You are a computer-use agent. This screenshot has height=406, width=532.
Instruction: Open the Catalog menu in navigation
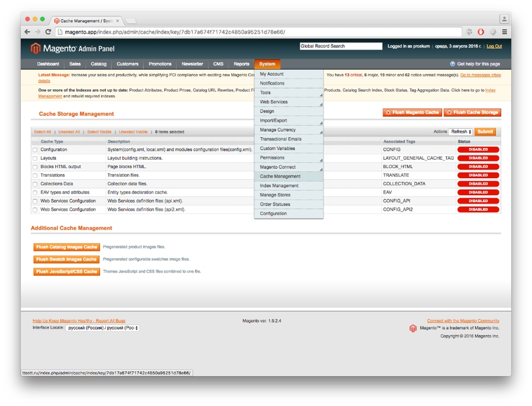tap(98, 64)
